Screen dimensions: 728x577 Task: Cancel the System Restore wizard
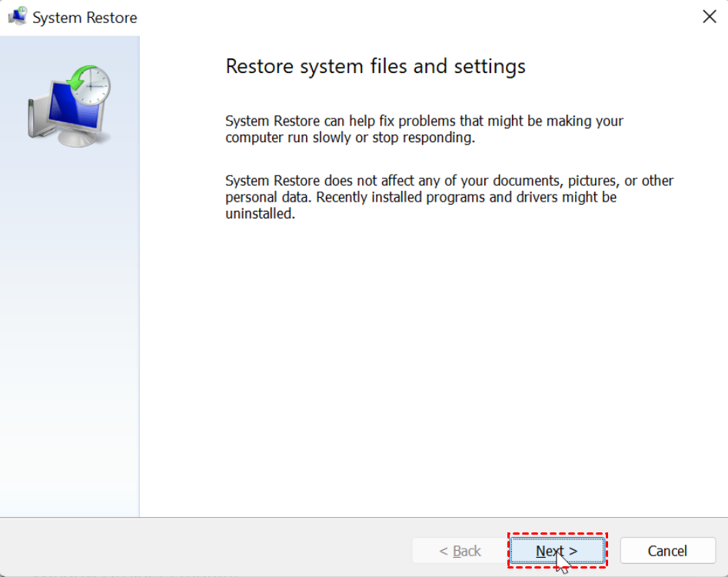[667, 551]
